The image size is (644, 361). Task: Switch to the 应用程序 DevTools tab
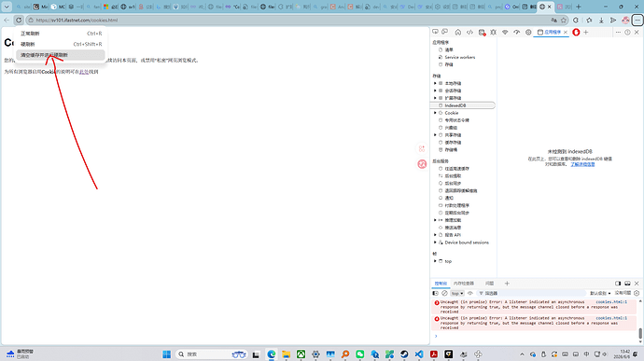coord(549,32)
